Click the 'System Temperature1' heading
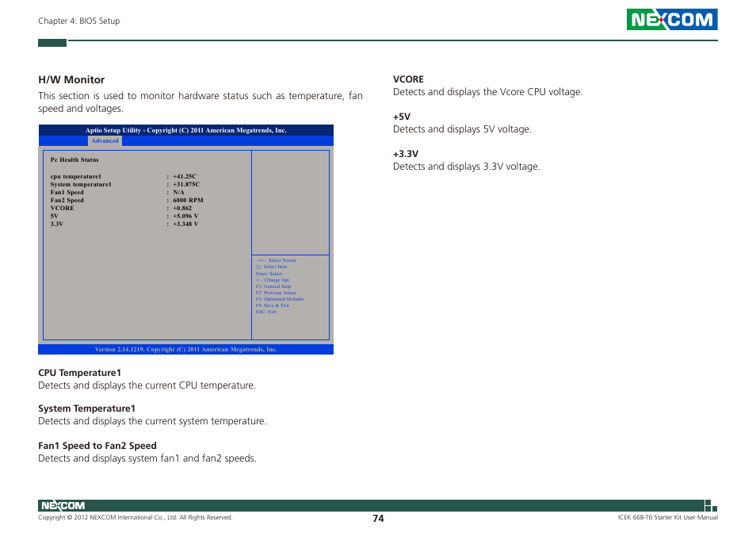Screen dimensions: 756x533 87,408
